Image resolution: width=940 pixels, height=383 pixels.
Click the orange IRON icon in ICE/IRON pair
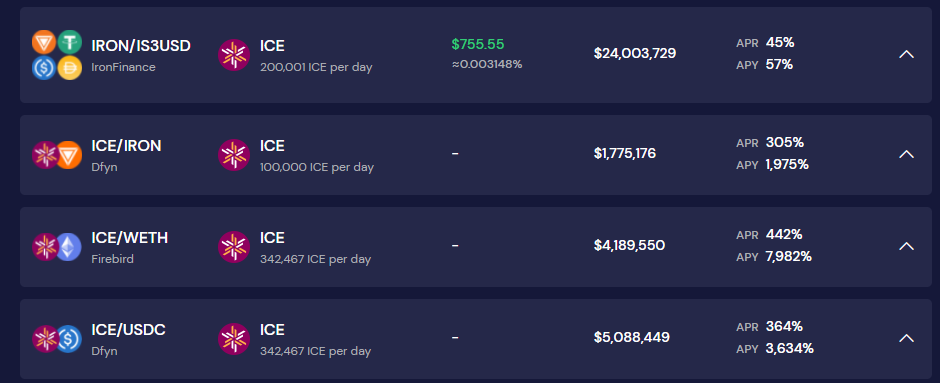coord(69,155)
